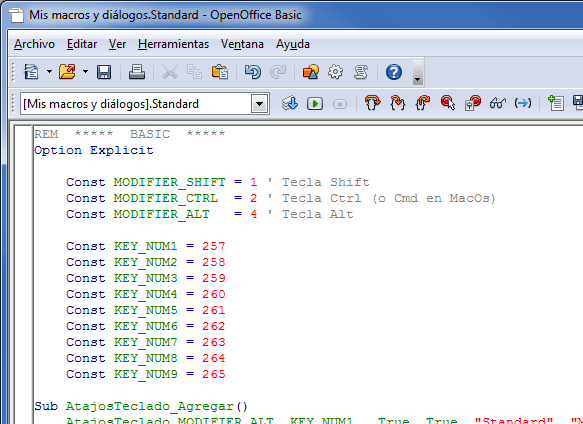Image resolution: width=583 pixels, height=424 pixels.
Task: Click the value 261 on the KEY_NUM5 line
Action: pos(214,310)
